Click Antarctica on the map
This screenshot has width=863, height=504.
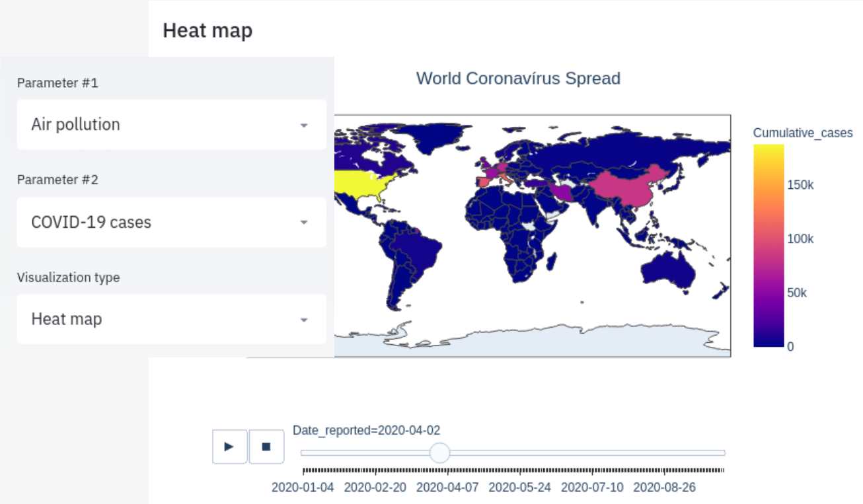pyautogui.click(x=562, y=340)
